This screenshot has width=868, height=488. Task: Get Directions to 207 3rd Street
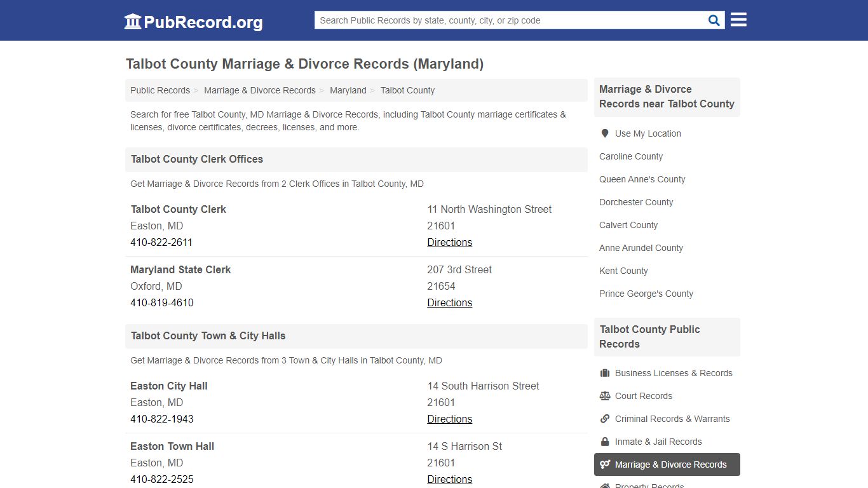pos(449,302)
